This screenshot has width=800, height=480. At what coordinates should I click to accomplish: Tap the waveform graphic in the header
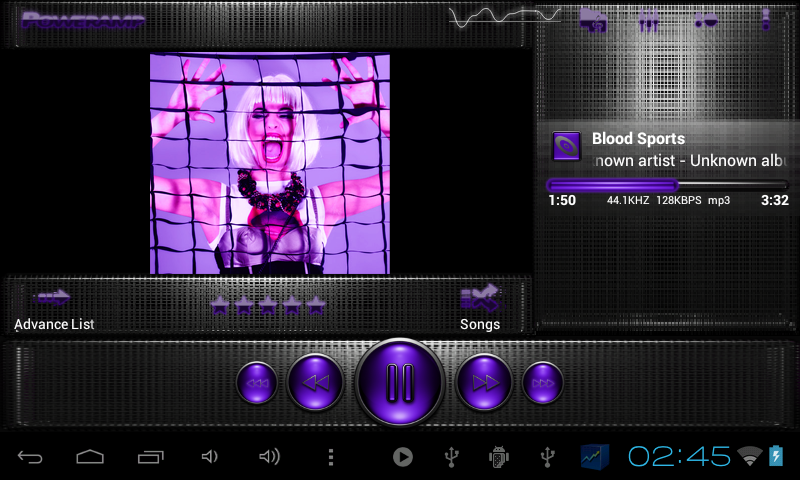click(504, 17)
